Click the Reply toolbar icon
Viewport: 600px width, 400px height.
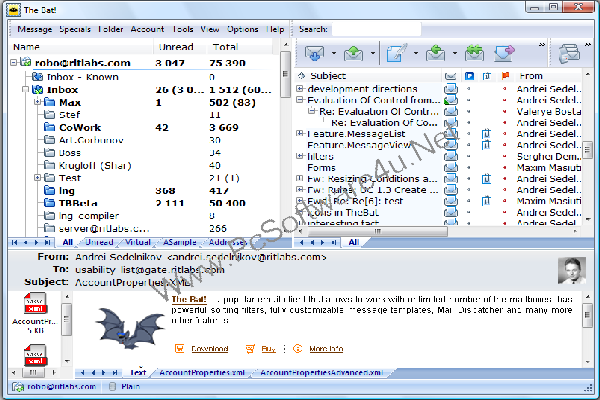436,53
